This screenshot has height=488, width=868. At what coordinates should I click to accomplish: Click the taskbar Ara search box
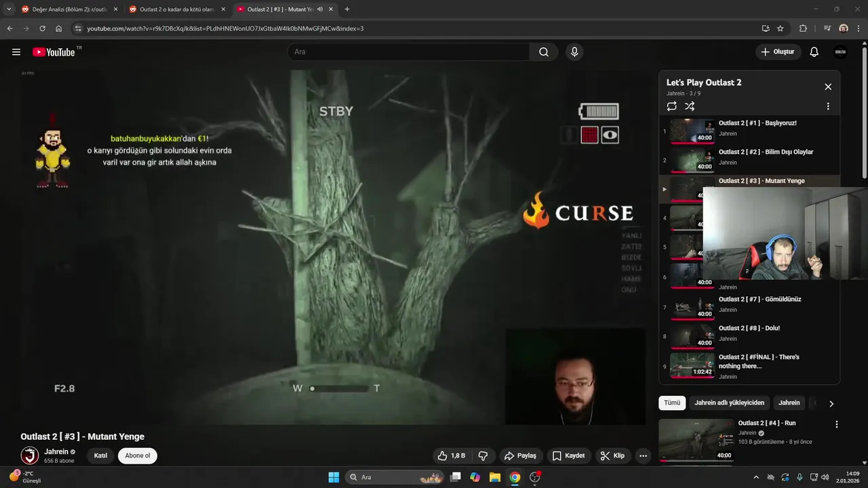(395, 477)
